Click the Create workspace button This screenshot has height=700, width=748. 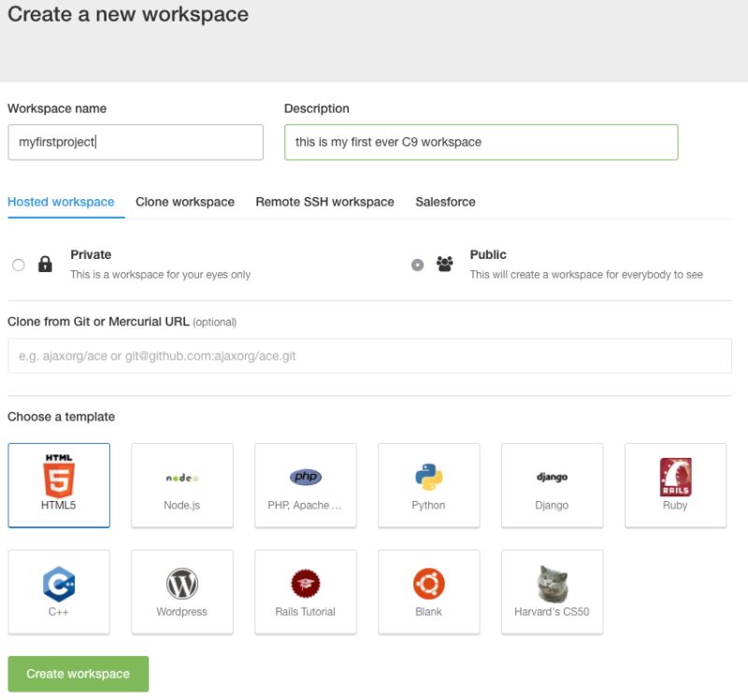79,673
